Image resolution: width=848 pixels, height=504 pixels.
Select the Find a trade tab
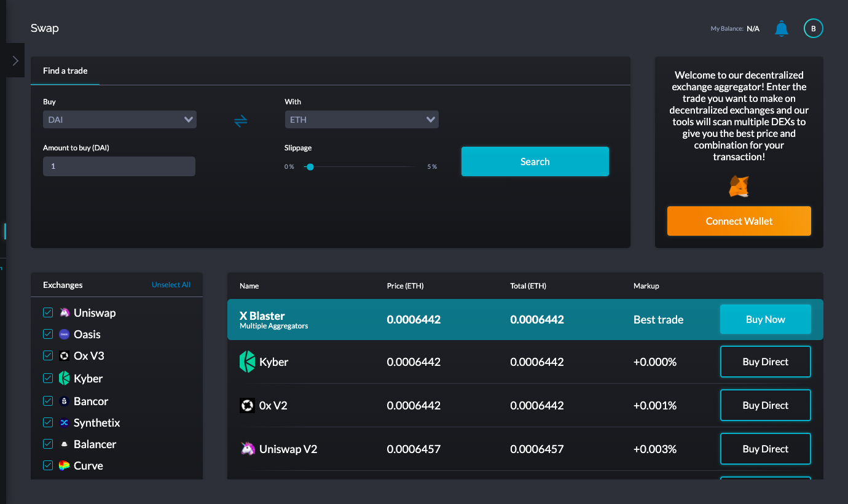click(x=65, y=71)
